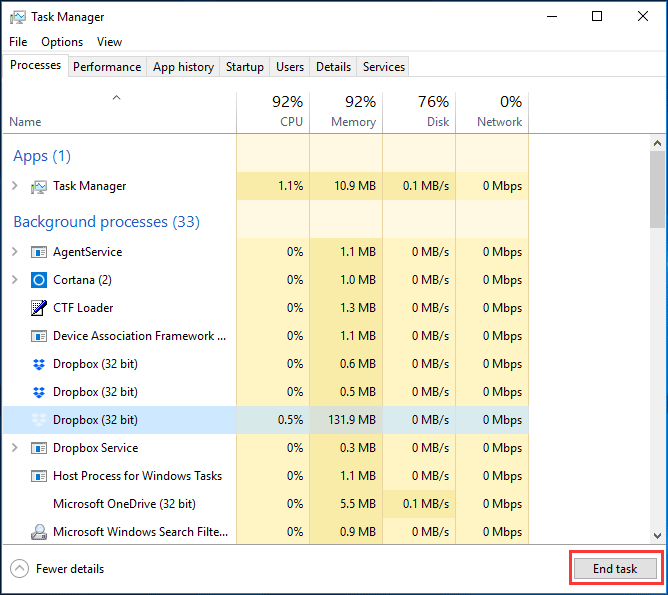This screenshot has width=668, height=595.
Task: Click the AgentService process name
Action: [87, 252]
